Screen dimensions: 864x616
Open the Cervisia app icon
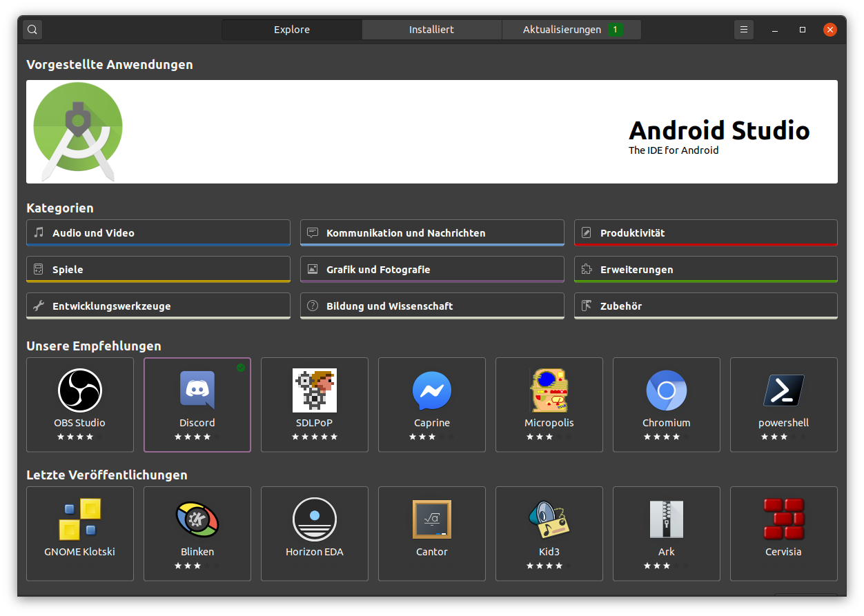coord(784,519)
